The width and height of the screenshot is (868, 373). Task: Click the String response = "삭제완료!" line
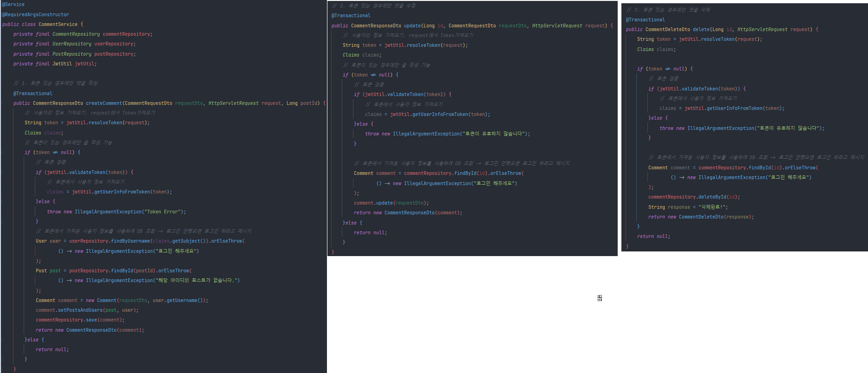tap(688, 207)
